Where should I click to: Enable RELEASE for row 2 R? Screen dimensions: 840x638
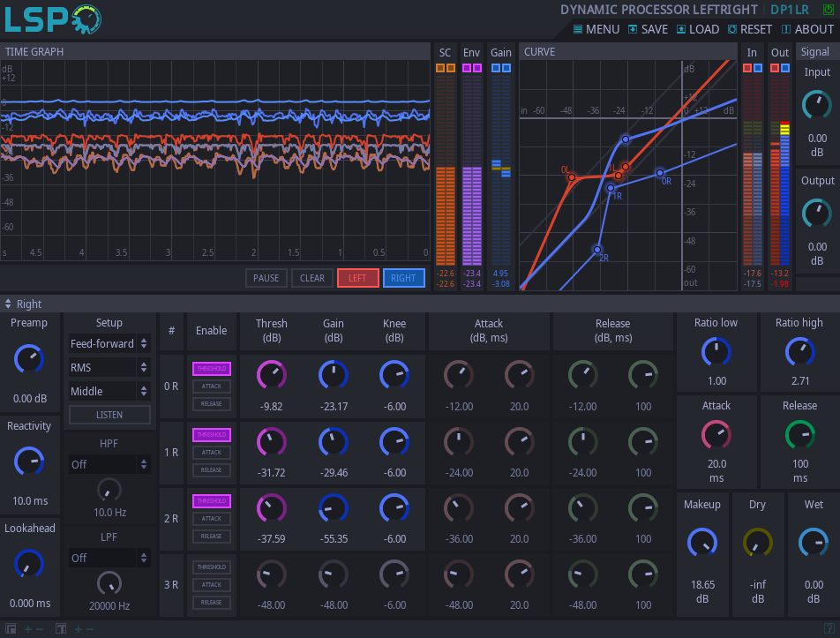pos(212,537)
